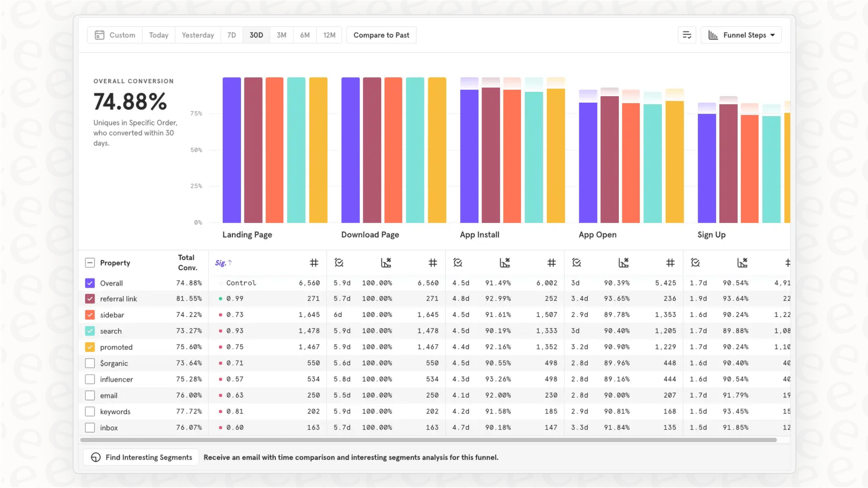Viewport: 868px width, 488px height.
Task: Click the # count icon in Landing Page column
Action: point(315,263)
